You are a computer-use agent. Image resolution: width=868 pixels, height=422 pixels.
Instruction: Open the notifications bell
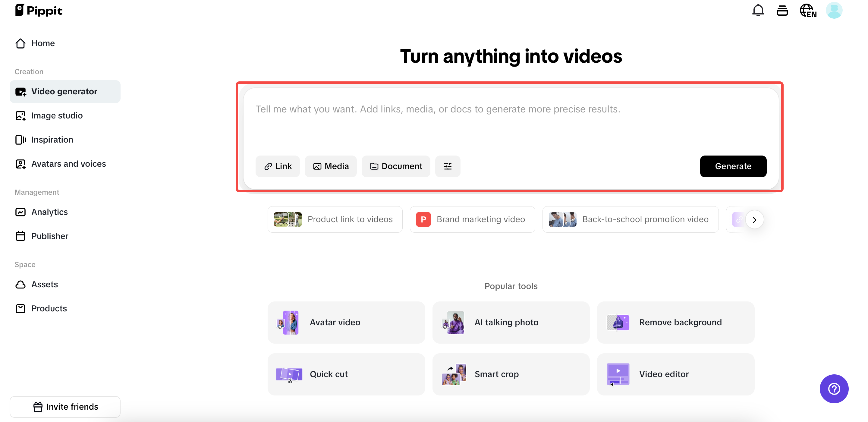tap(758, 10)
